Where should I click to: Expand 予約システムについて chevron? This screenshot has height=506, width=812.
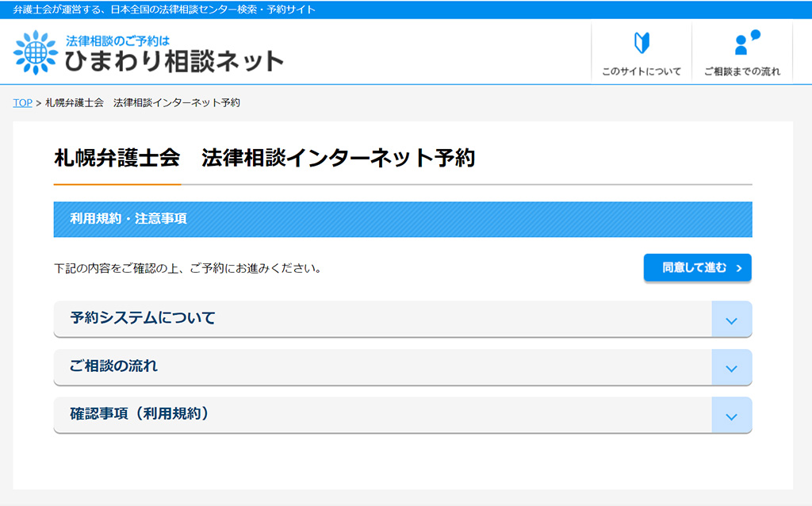click(x=732, y=320)
